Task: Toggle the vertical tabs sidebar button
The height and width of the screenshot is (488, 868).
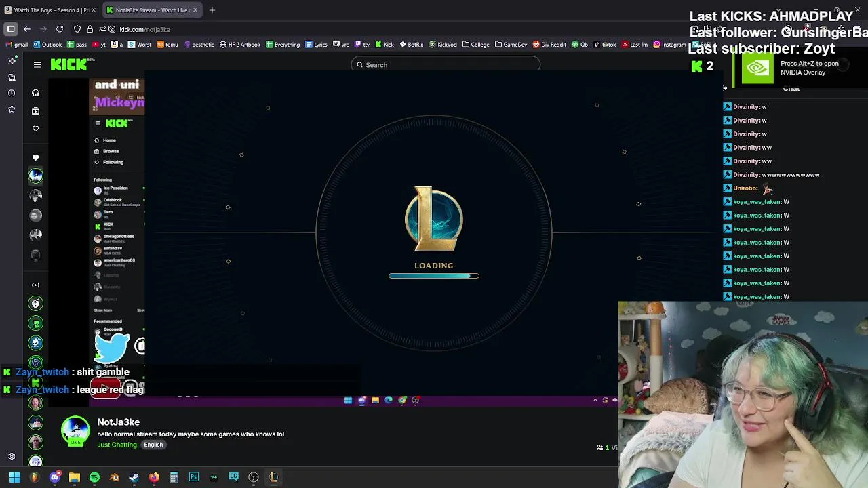Action: (x=11, y=29)
